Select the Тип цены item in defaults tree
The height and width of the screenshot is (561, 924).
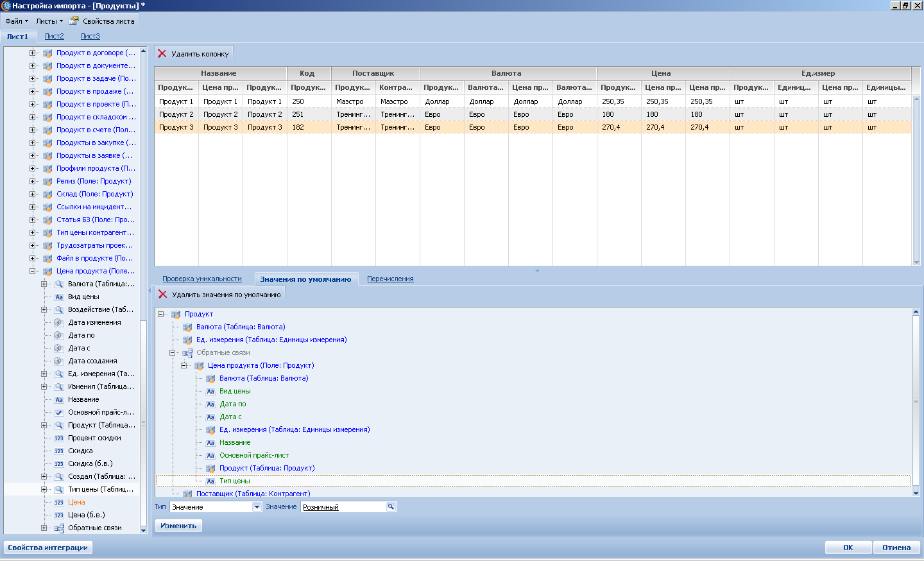(x=235, y=481)
